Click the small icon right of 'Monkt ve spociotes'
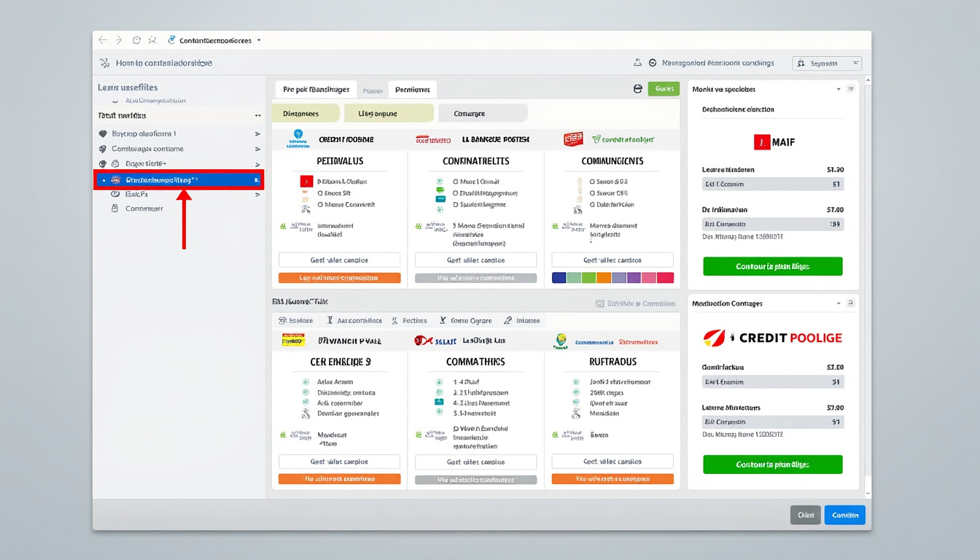This screenshot has width=980, height=560. pos(850,89)
